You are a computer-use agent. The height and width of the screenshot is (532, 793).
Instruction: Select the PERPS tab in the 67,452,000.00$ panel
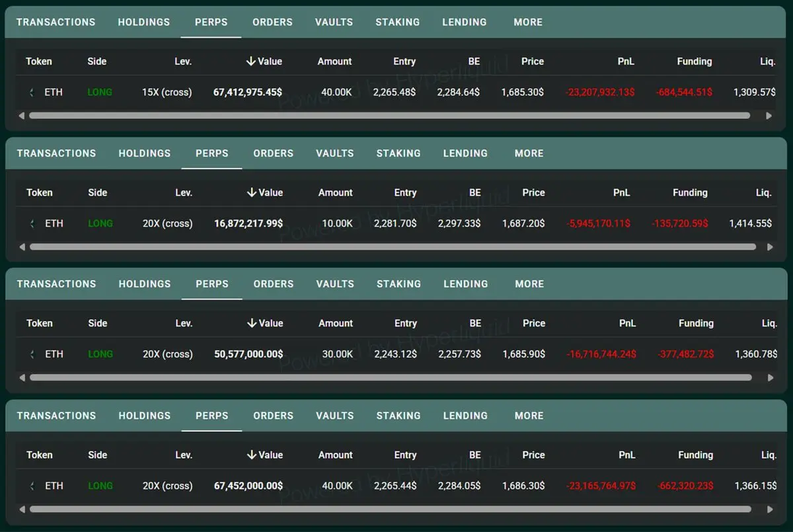click(x=212, y=416)
